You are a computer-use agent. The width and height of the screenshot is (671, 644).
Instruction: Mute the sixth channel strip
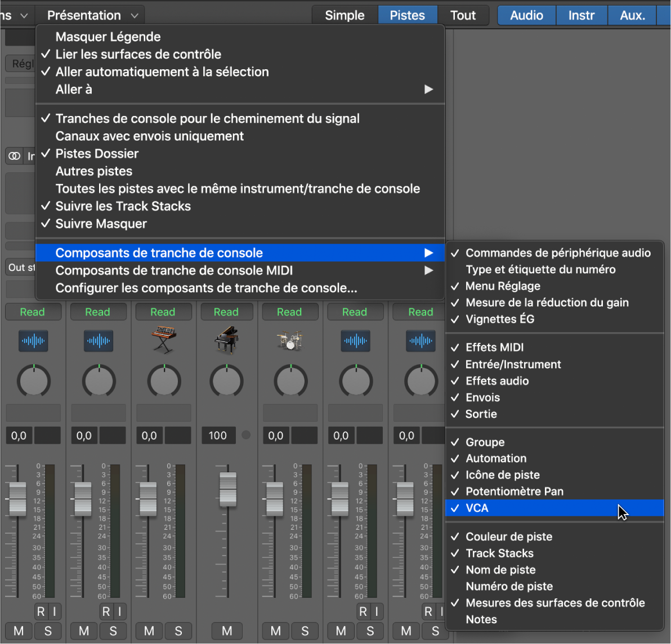341,630
